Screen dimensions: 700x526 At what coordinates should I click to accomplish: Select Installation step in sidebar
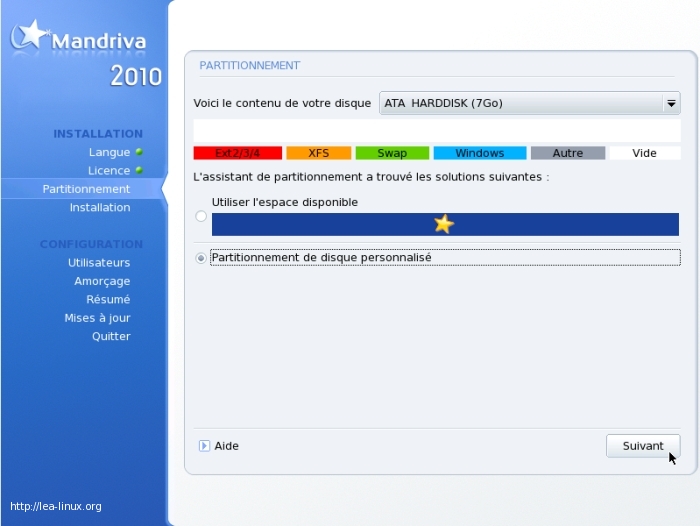tap(100, 207)
